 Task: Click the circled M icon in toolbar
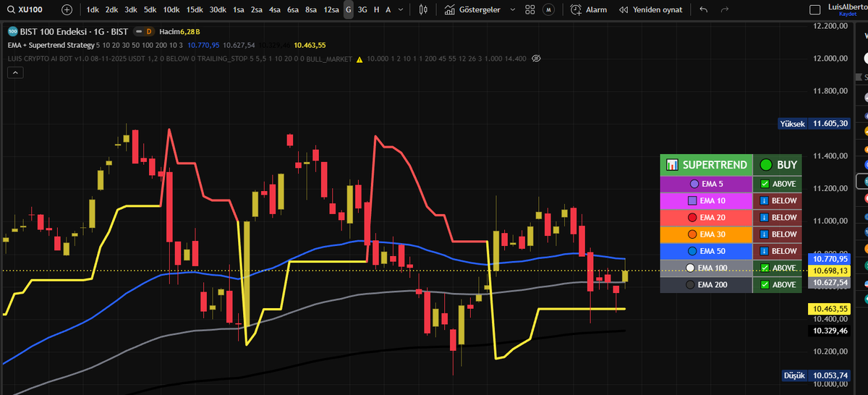550,10
